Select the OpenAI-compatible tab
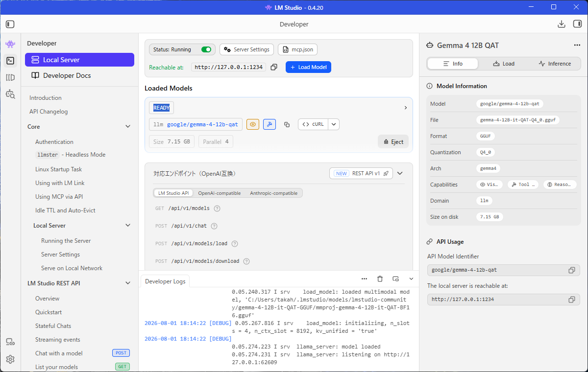 pyautogui.click(x=219, y=193)
